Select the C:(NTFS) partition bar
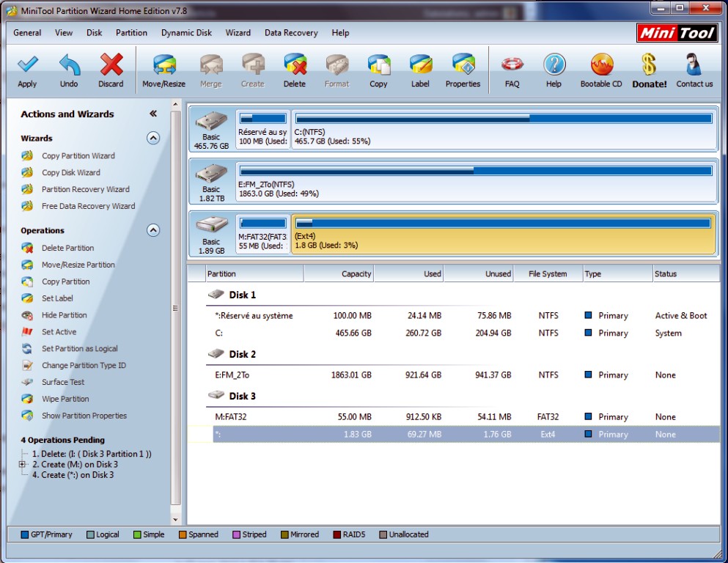Screen dimensions: 728x563 coord(504,130)
